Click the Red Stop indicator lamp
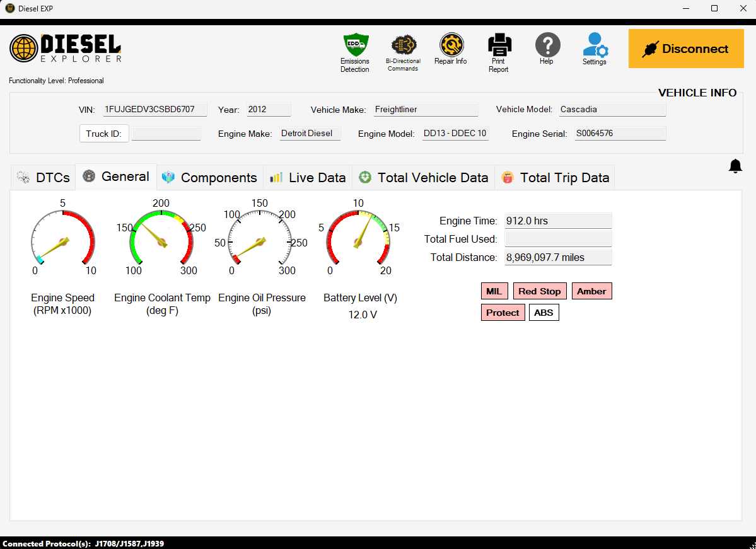This screenshot has width=756, height=549. [540, 291]
